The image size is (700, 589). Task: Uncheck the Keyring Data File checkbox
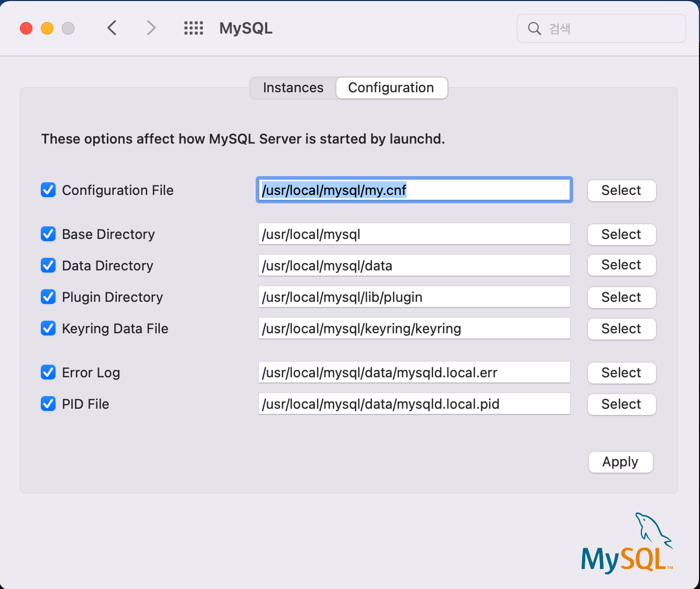48,328
